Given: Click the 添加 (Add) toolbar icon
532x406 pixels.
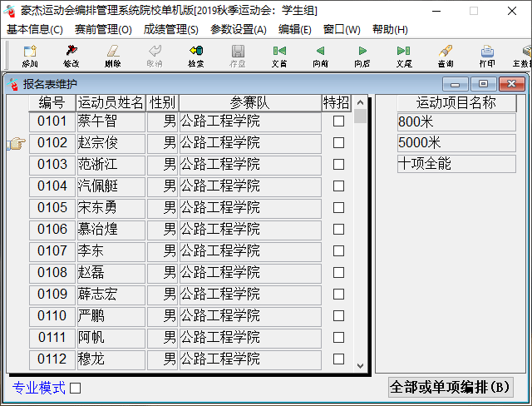Looking at the screenshot, I should [x=30, y=56].
